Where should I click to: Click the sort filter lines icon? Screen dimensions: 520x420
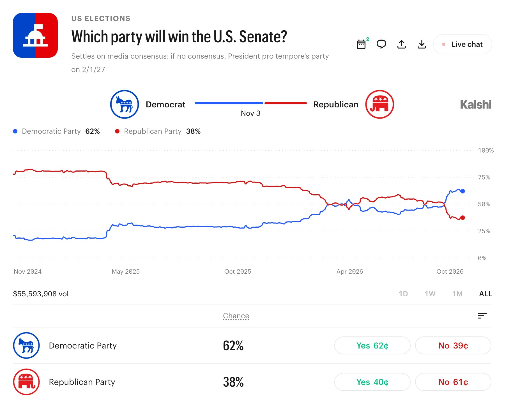click(x=482, y=316)
